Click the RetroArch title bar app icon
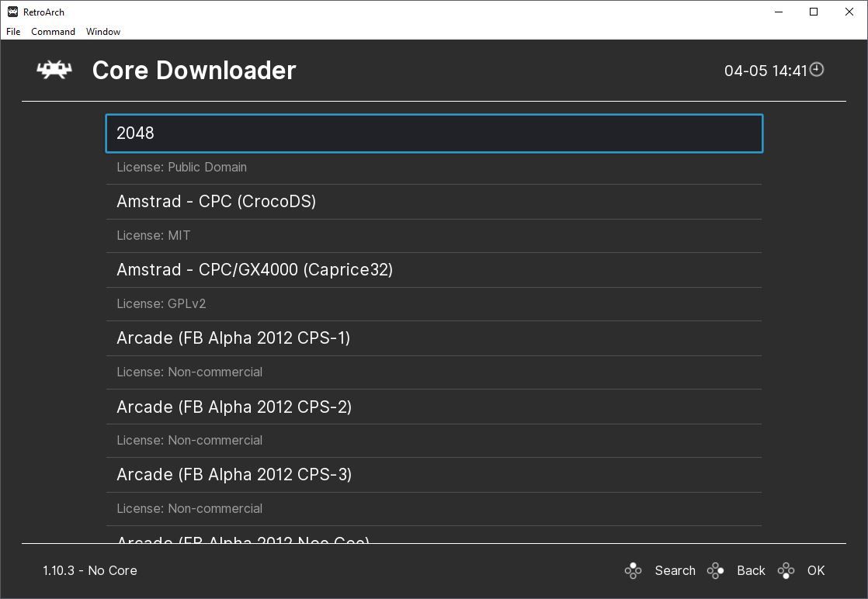 tap(12, 12)
